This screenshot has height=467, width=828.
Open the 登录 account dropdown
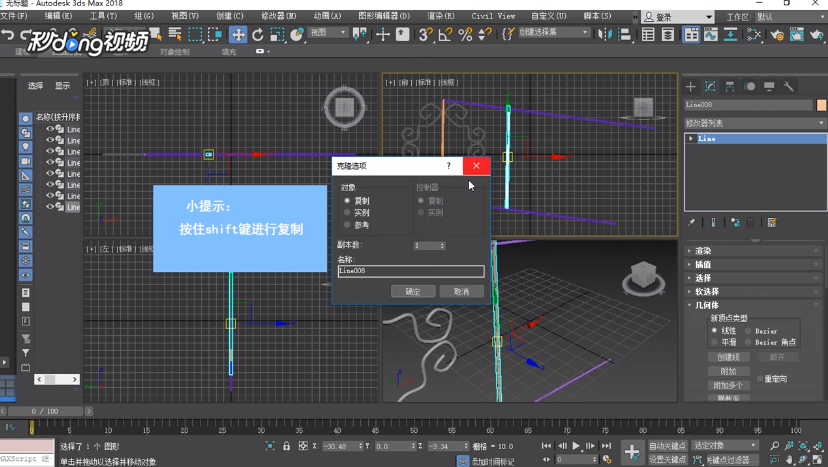click(x=678, y=17)
